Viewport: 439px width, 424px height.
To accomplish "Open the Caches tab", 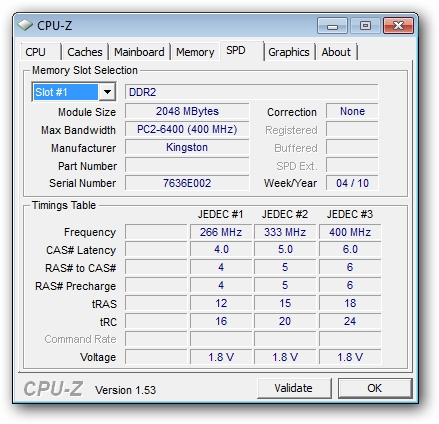I will (85, 52).
